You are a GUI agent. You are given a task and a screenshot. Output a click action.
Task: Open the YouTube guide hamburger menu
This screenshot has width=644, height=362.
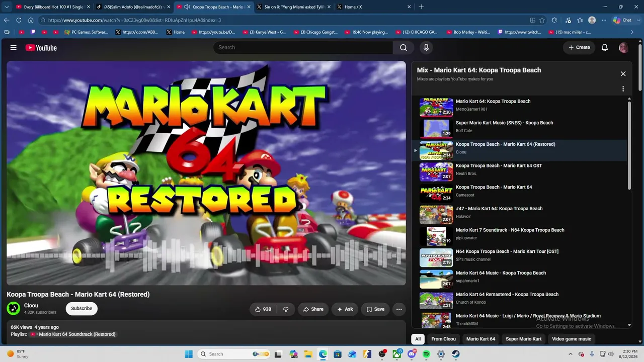pos(14,48)
